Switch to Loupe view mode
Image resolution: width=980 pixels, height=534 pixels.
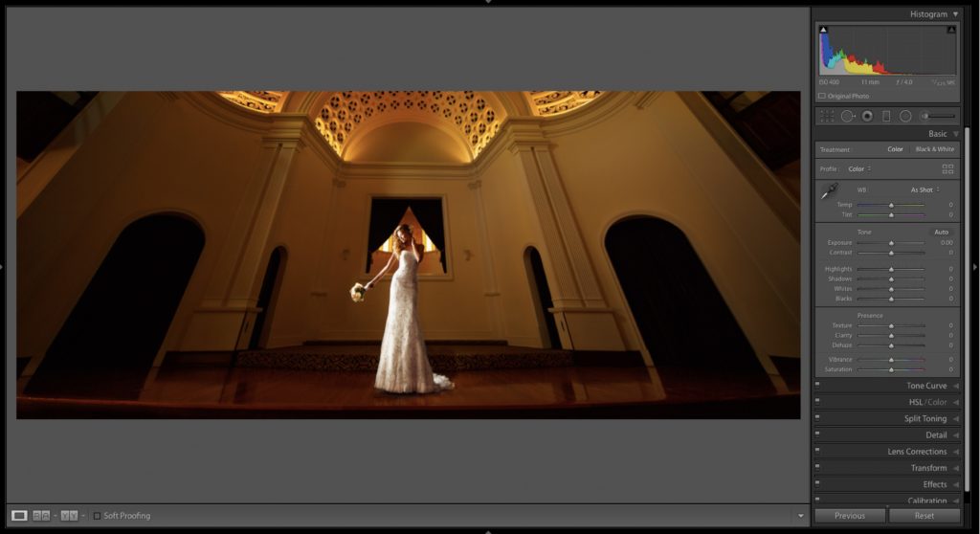(19, 515)
